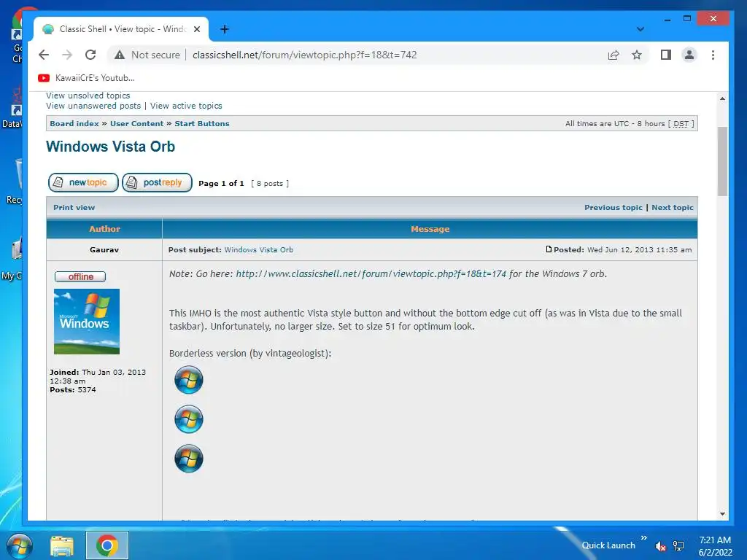The height and width of the screenshot is (560, 747).
Task: Reload the current forum page
Action: [x=90, y=55]
